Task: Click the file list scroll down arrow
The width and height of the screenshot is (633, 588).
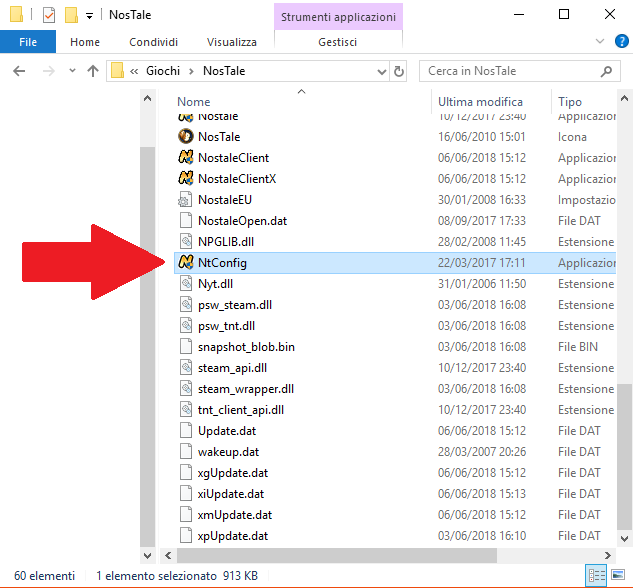Action: pos(624,538)
